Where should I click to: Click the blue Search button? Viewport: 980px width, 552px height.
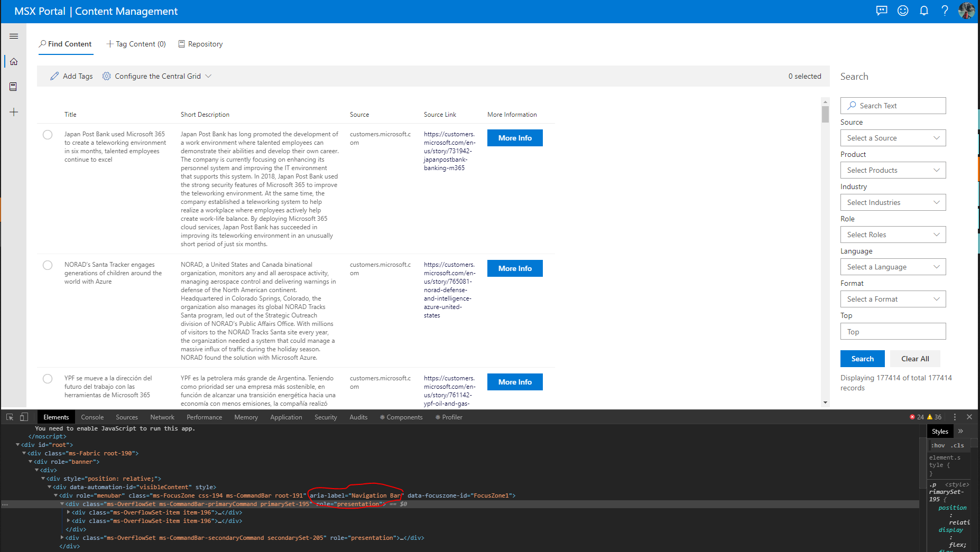click(863, 359)
